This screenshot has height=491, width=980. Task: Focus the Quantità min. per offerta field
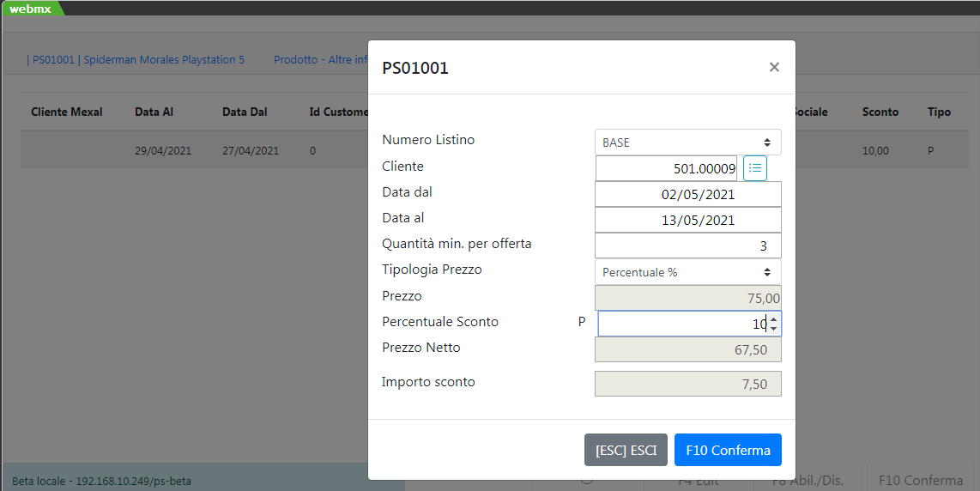tap(687, 246)
